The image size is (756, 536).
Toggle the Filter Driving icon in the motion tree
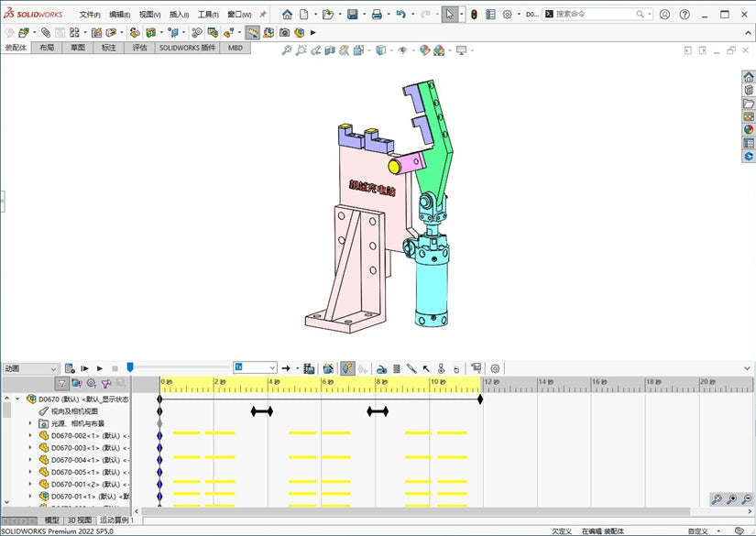pos(91,383)
